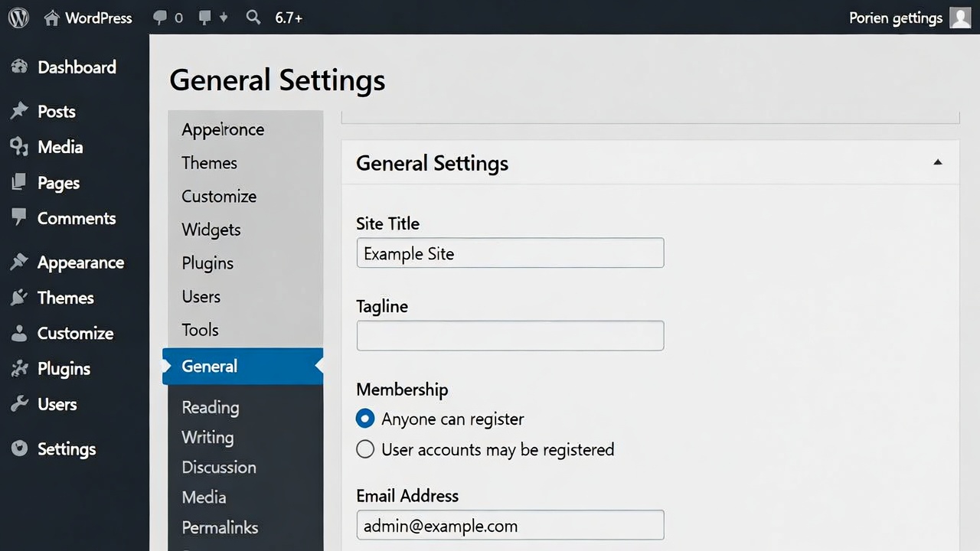Open the Discussion settings link
Image resolution: width=980 pixels, height=551 pixels.
(x=219, y=468)
